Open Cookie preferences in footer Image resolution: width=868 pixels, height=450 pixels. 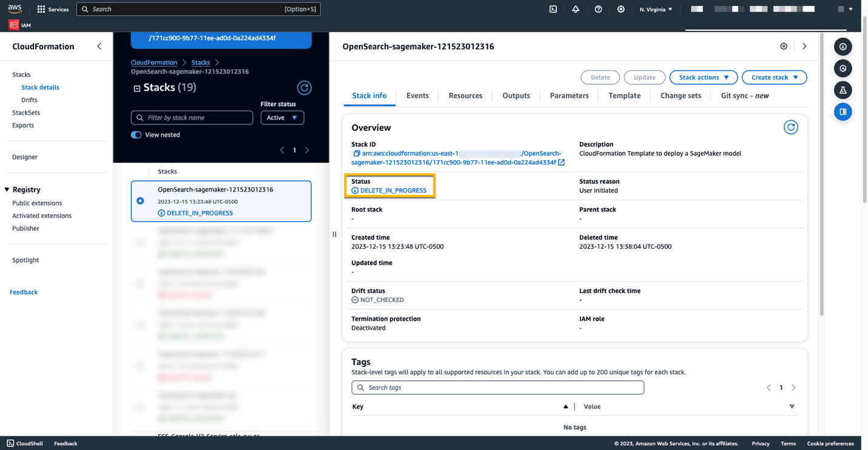[830, 443]
